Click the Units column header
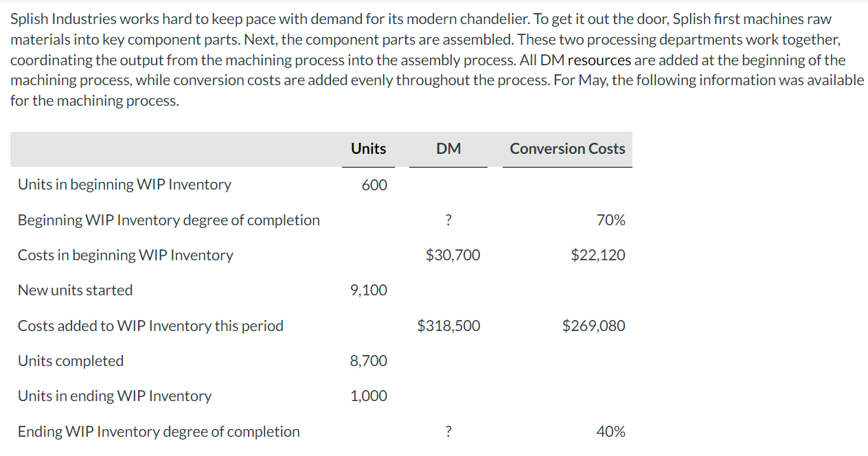The width and height of the screenshot is (868, 456). (368, 149)
